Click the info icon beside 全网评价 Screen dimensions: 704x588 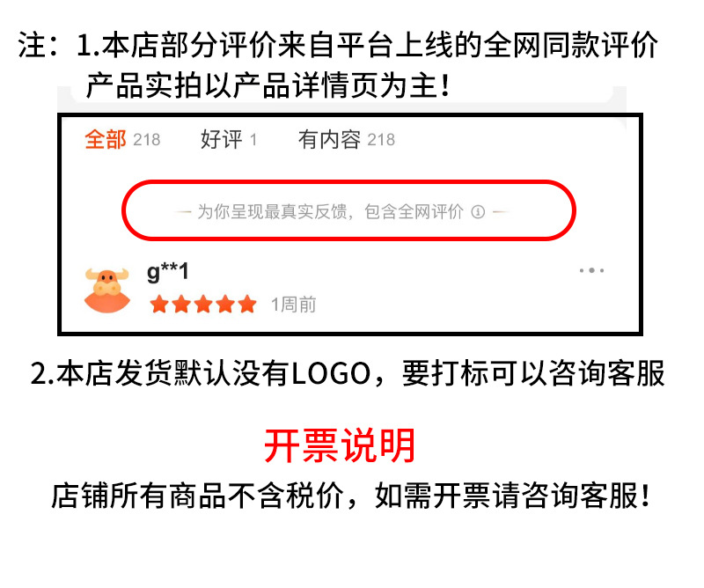[478, 211]
